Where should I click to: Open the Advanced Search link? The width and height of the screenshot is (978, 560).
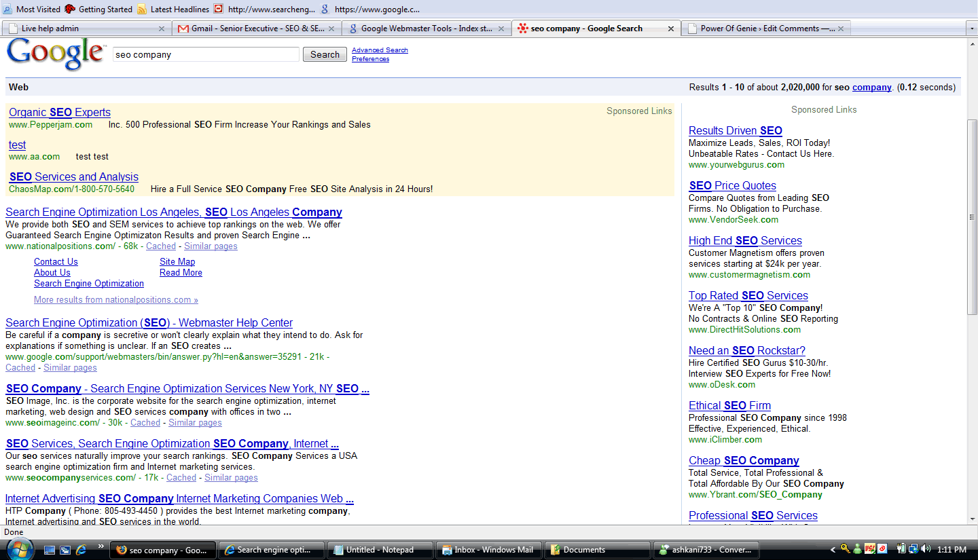point(380,50)
